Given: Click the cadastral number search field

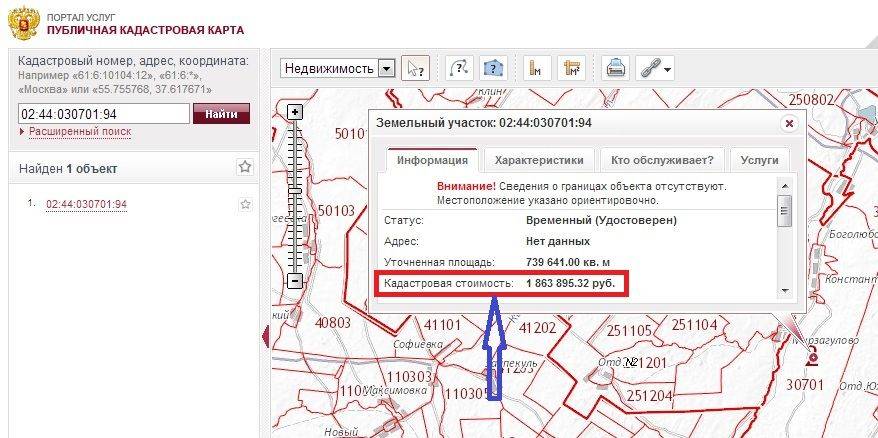Looking at the screenshot, I should (103, 114).
